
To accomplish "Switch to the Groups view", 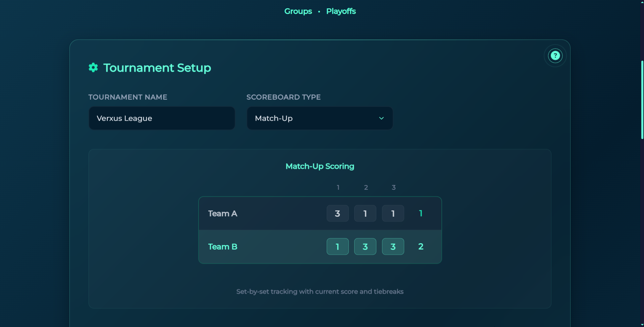I will pyautogui.click(x=298, y=11).
